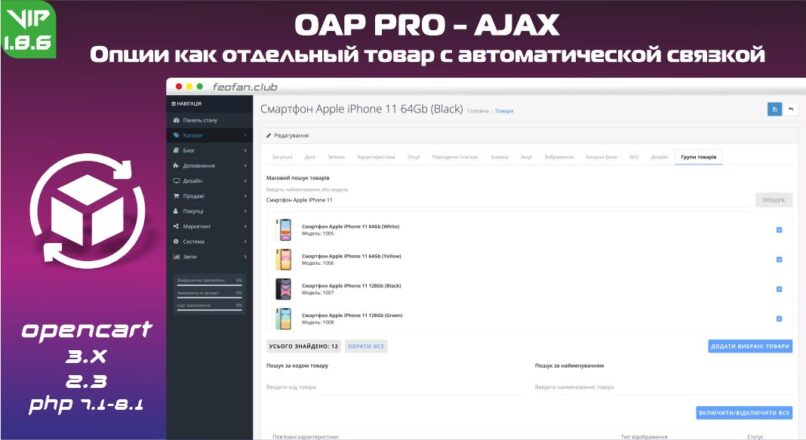Screen dimensions: 806x440
Task: Open the Загальні tab
Action: [282, 157]
